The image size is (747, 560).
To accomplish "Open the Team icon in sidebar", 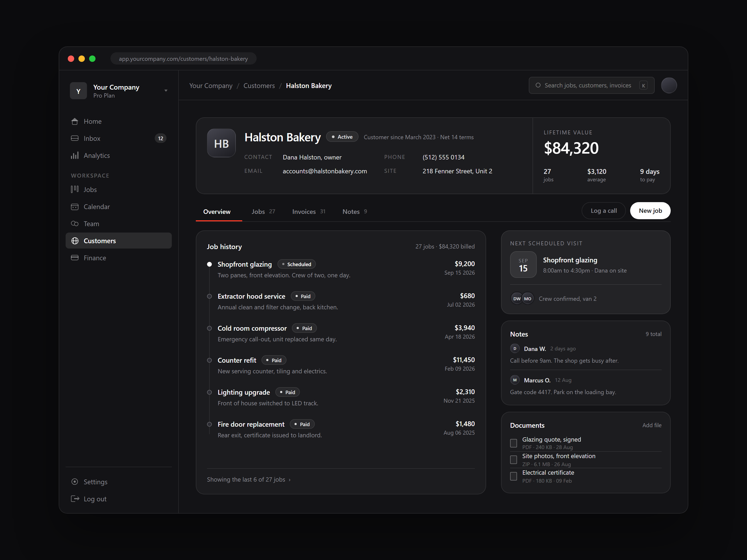I will [x=75, y=223].
